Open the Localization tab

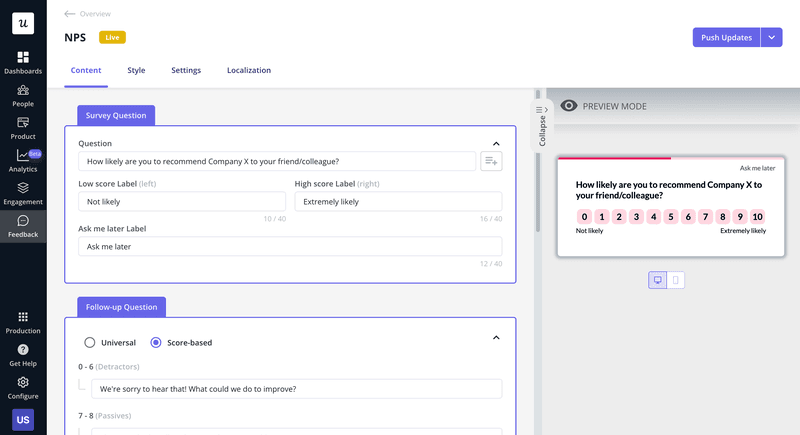point(248,70)
